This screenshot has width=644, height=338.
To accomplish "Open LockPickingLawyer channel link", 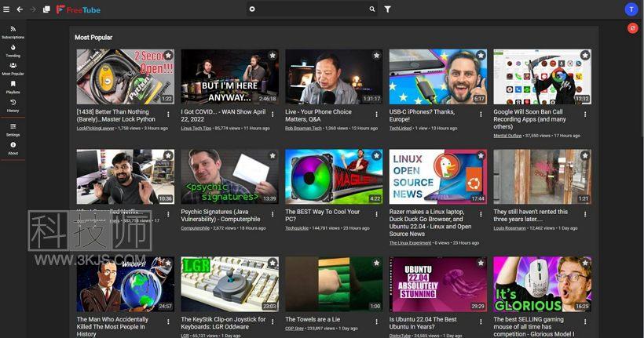I will click(95, 129).
